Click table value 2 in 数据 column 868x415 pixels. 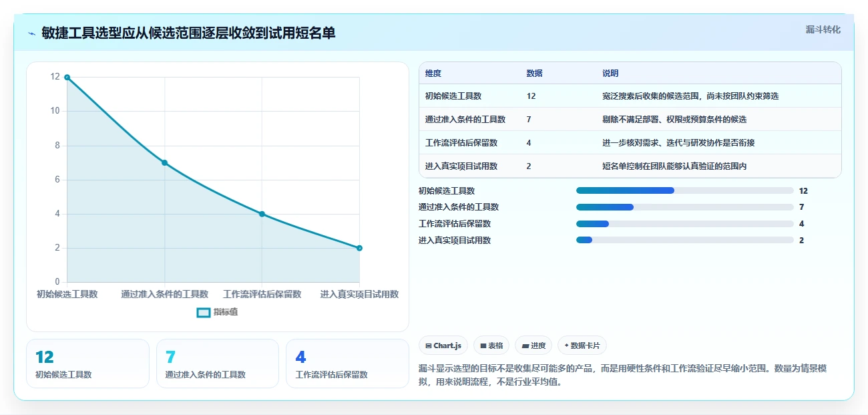click(529, 166)
